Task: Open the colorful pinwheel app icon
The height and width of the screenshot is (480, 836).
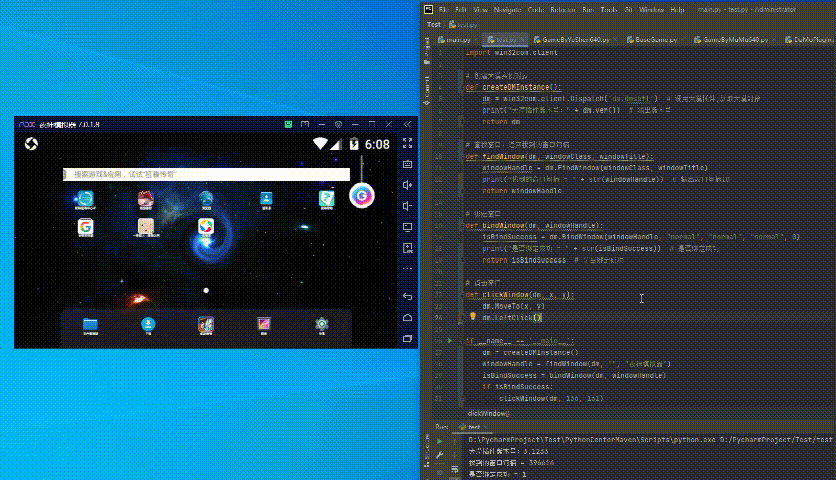Action: (x=206, y=228)
